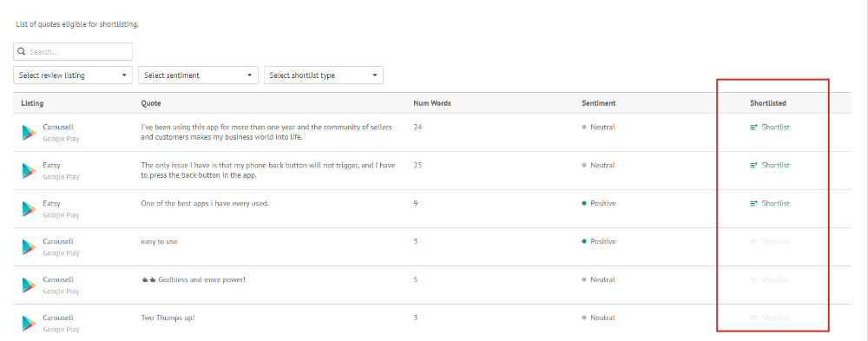Click the word count 5
The height and width of the screenshot is (341, 868).
tap(416, 280)
